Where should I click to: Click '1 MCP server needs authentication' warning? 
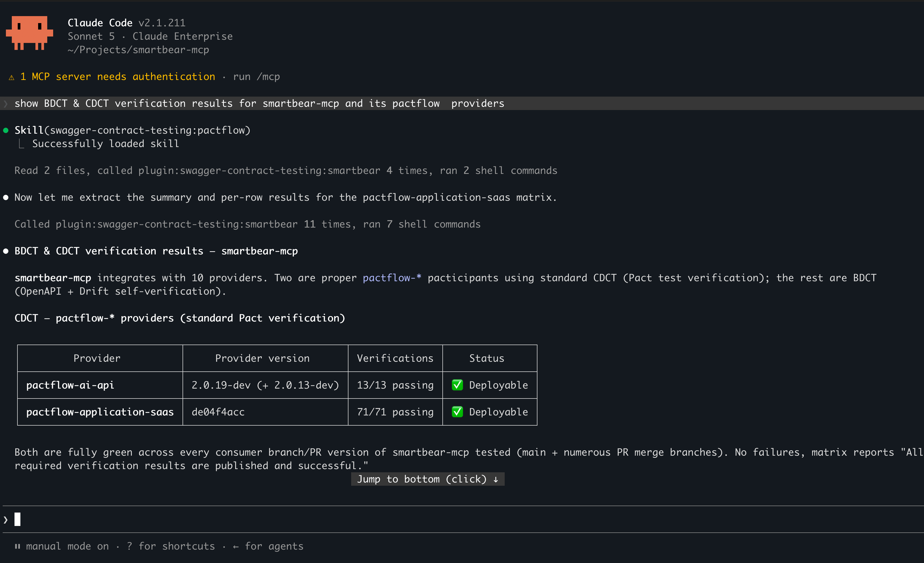118,77
